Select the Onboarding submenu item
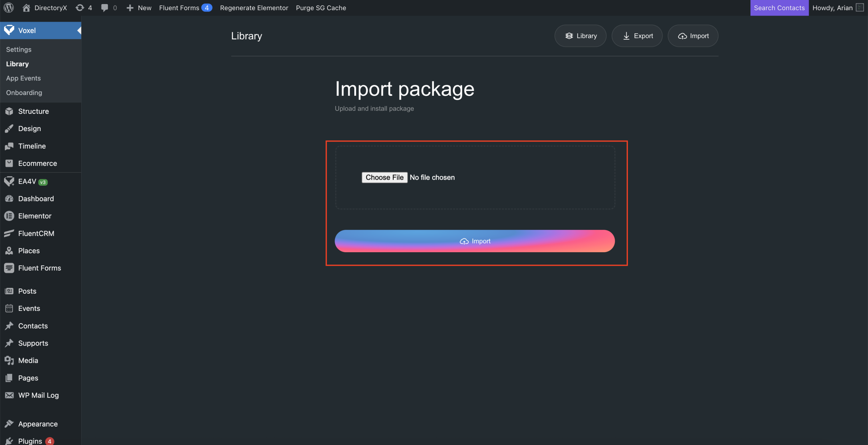The width and height of the screenshot is (868, 445). [x=24, y=93]
